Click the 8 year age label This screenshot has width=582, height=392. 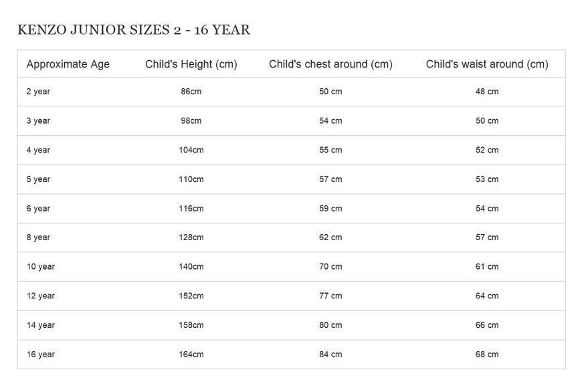pos(38,237)
